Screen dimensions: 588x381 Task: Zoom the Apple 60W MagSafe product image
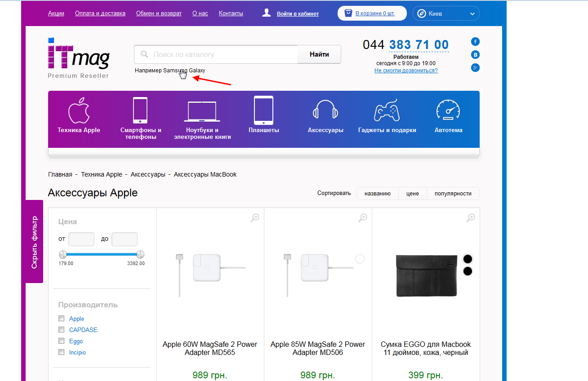[x=255, y=218]
